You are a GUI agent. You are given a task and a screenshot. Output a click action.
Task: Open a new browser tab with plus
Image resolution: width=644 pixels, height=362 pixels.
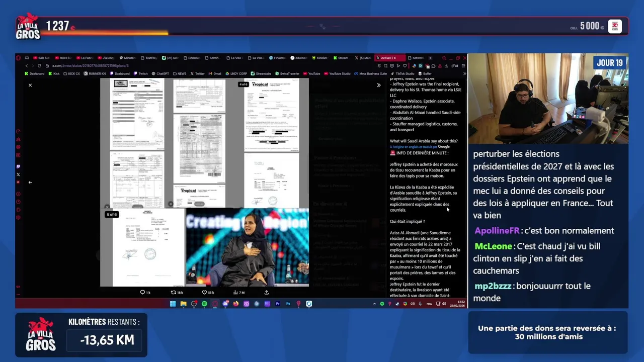430,58
